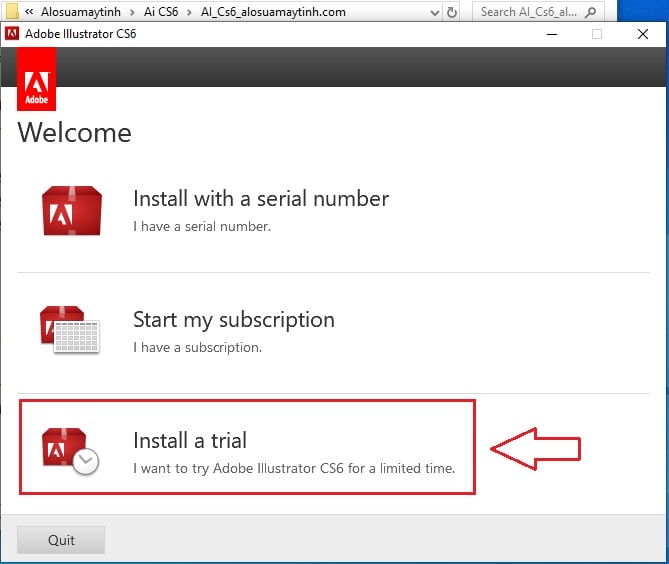
Task: Click 'I have a serial number.' text
Action: [x=202, y=226]
